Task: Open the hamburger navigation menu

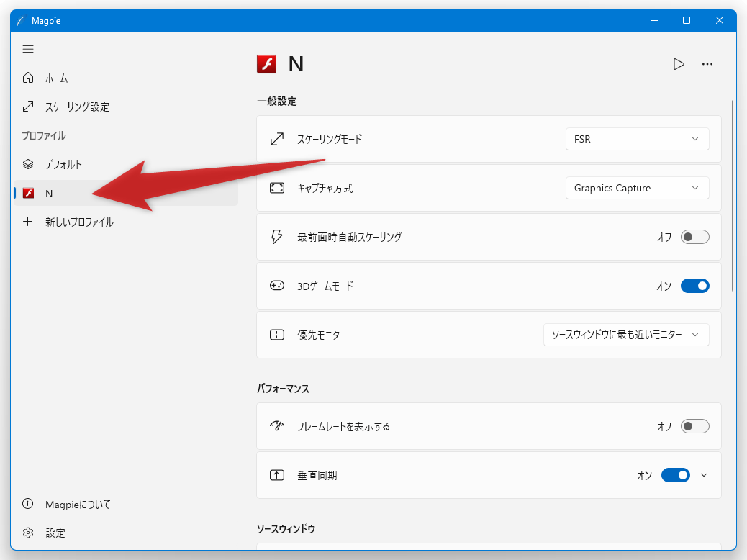Action: point(28,49)
